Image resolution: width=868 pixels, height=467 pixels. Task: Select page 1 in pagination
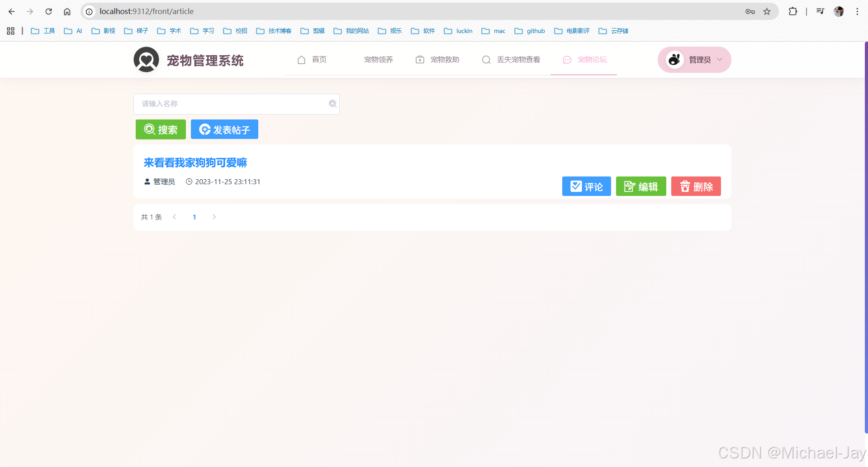pyautogui.click(x=194, y=217)
